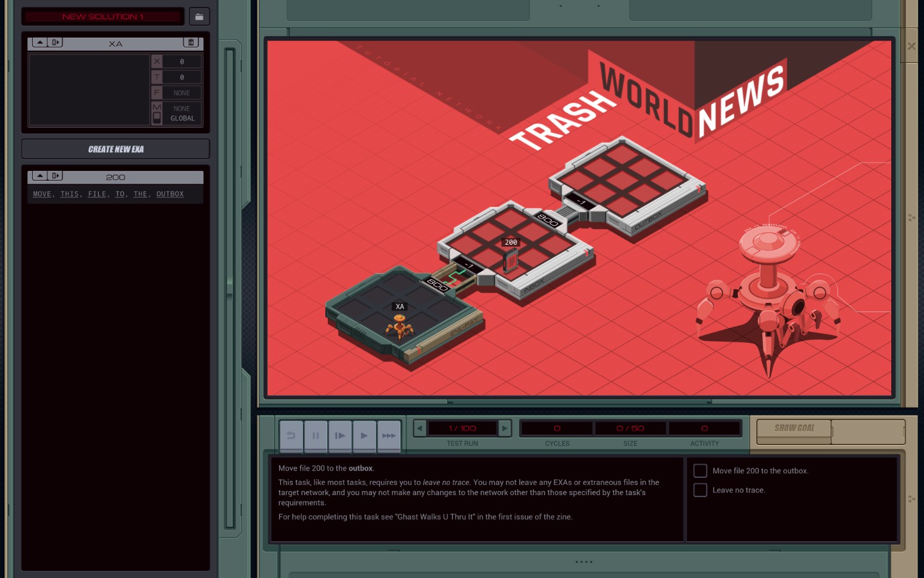The image size is (924, 578).
Task: Fast-forward the simulation
Action: 389,435
